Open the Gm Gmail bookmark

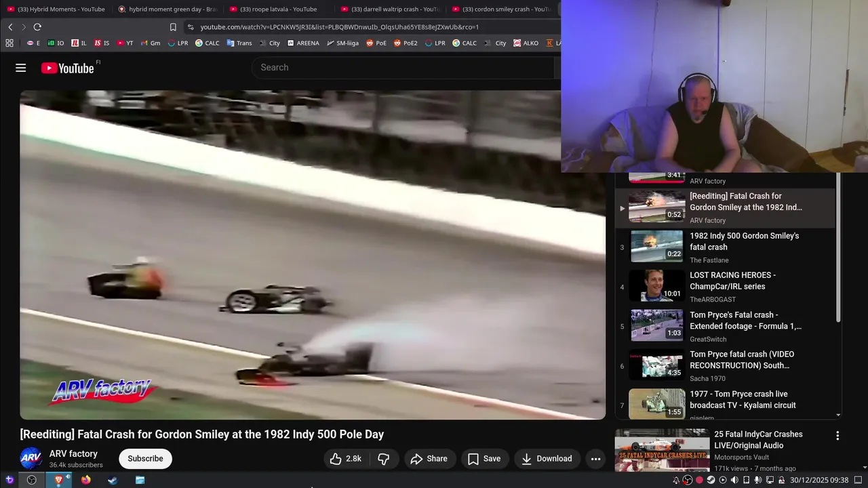coord(150,43)
